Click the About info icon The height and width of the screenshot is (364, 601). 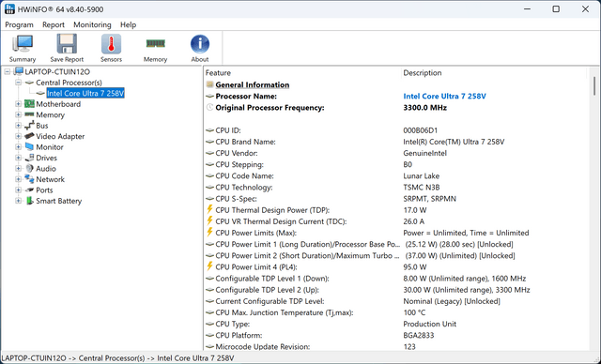[x=200, y=44]
